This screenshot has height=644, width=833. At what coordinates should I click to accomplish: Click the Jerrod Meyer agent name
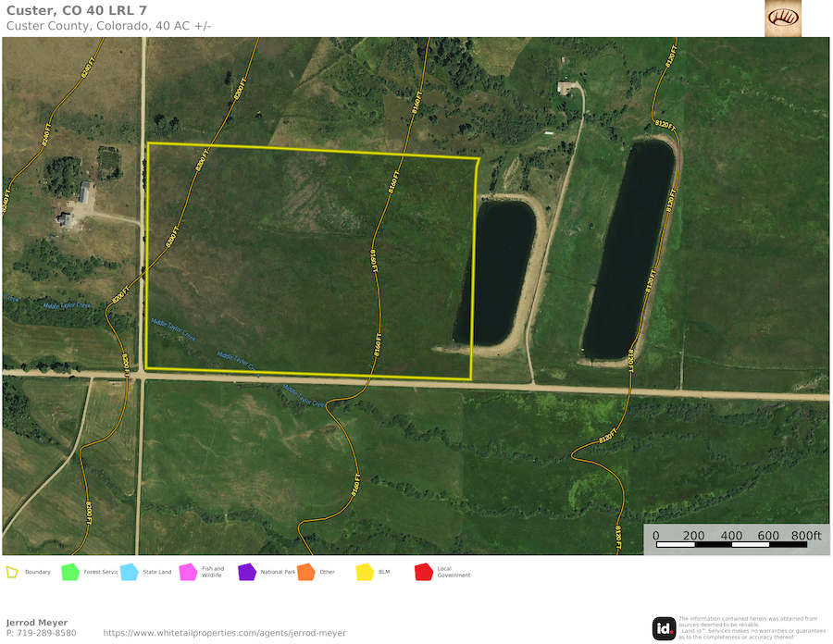click(37, 623)
